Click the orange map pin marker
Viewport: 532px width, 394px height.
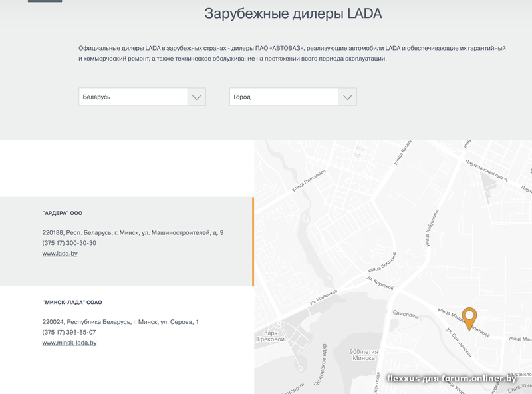coord(469,319)
